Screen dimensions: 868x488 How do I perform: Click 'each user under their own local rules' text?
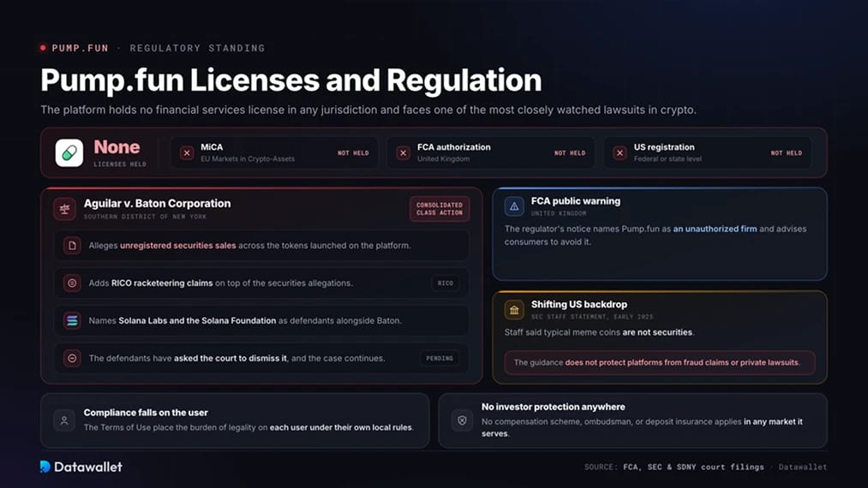point(341,427)
